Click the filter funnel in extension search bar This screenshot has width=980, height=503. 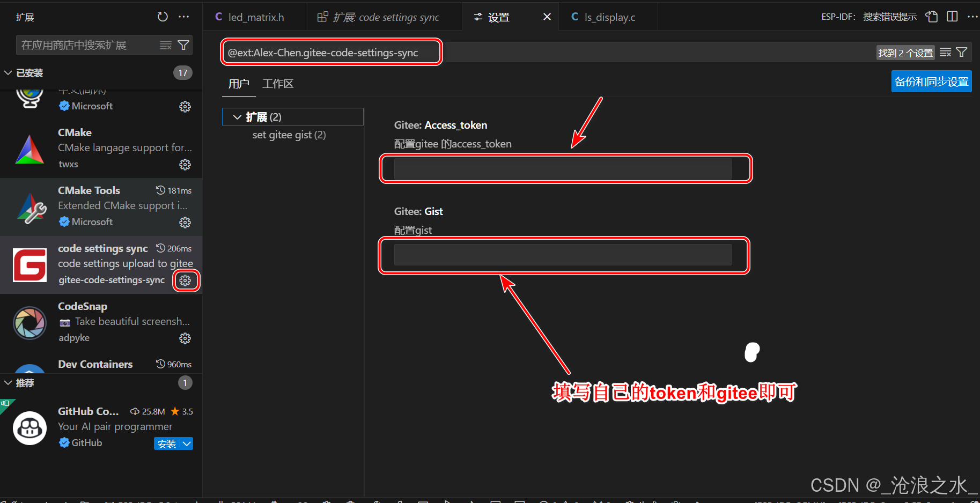point(183,45)
